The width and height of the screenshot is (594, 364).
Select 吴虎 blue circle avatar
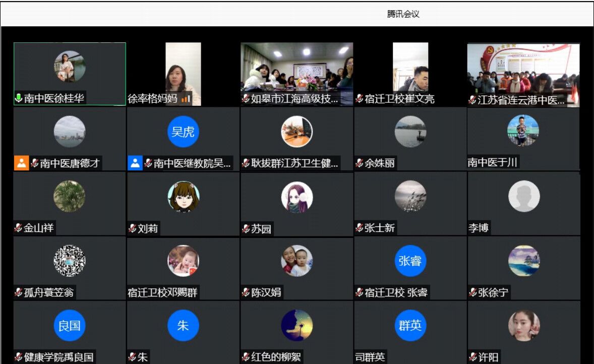coord(183,132)
